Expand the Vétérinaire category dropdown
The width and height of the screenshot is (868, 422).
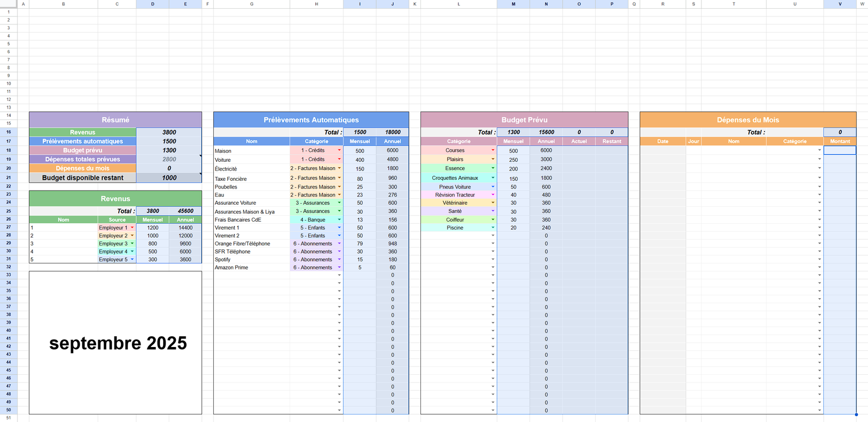[493, 203]
